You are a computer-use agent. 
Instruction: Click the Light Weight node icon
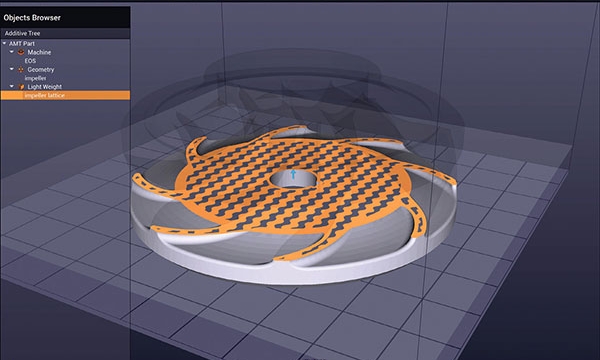pyautogui.click(x=21, y=87)
